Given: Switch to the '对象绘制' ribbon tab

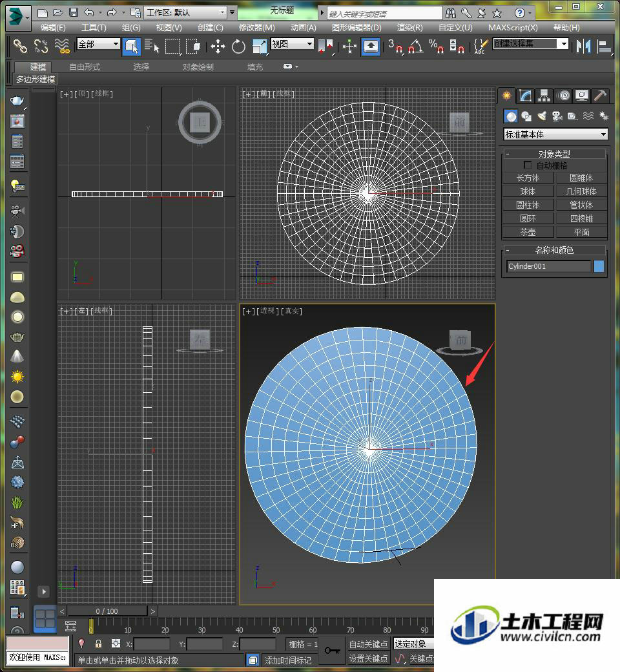Looking at the screenshot, I should 198,67.
